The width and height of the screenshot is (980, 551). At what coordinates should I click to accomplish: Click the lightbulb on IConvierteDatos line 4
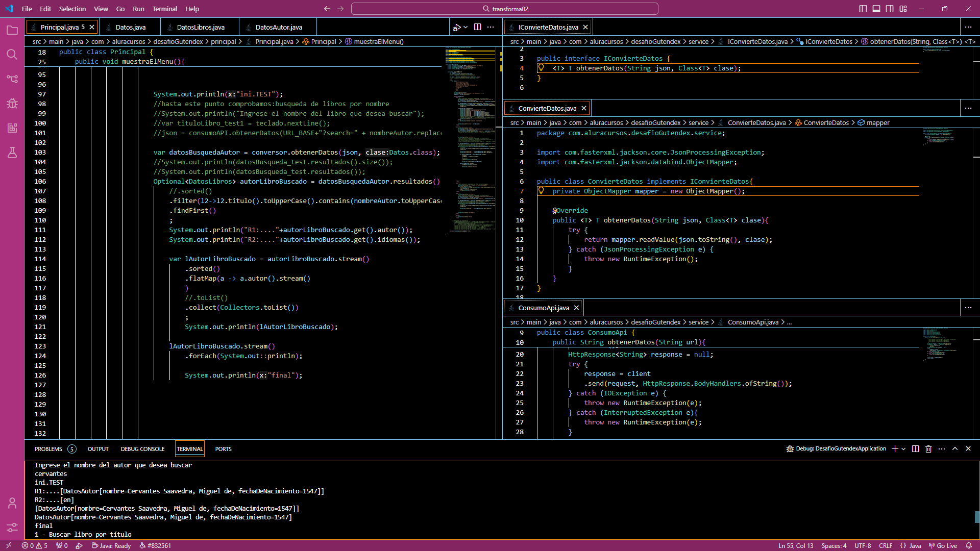[x=541, y=68]
